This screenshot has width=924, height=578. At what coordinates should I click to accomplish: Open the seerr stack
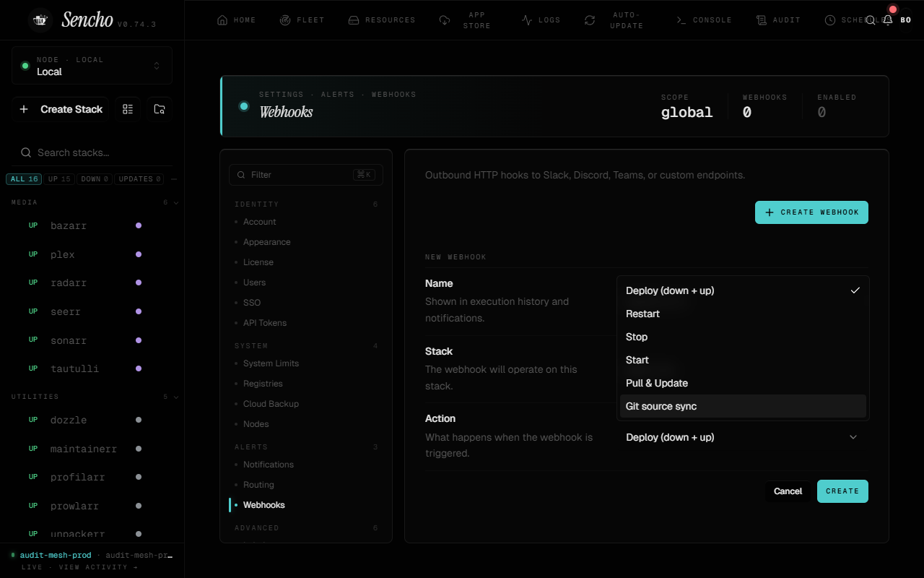pos(92,311)
